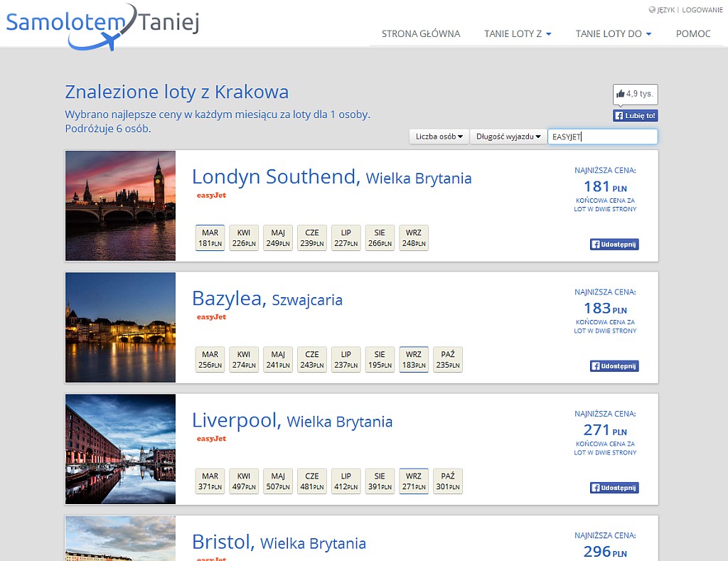Select MAJ 241 PLN for Bazylea
Viewport: 728px width, 561px height.
pyautogui.click(x=278, y=360)
